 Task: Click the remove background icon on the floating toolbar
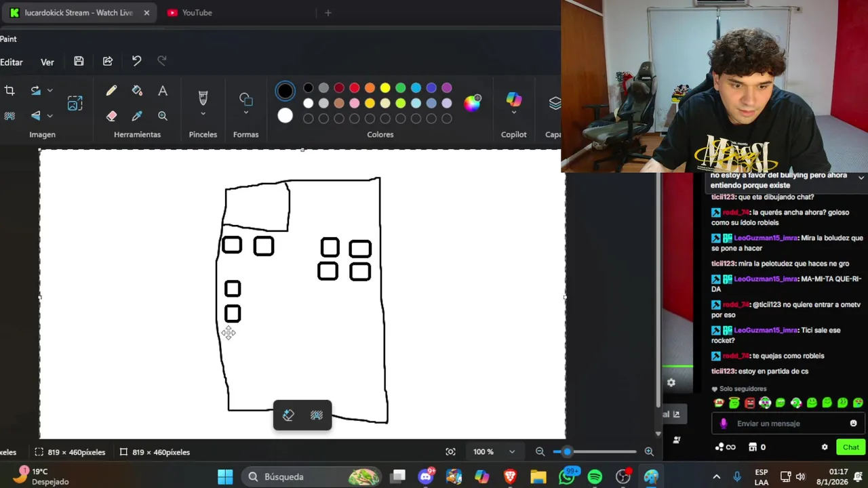click(x=317, y=415)
